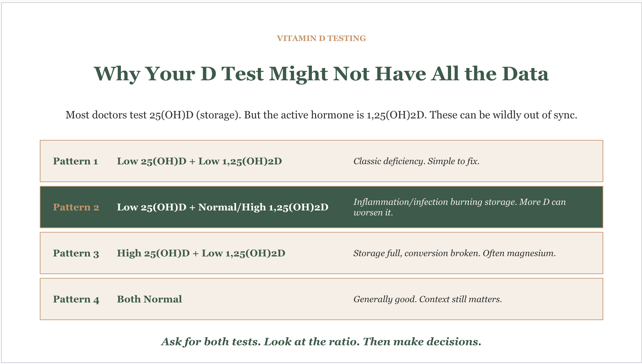Select the Pattern 3 row label
642x364 pixels.
click(x=76, y=253)
